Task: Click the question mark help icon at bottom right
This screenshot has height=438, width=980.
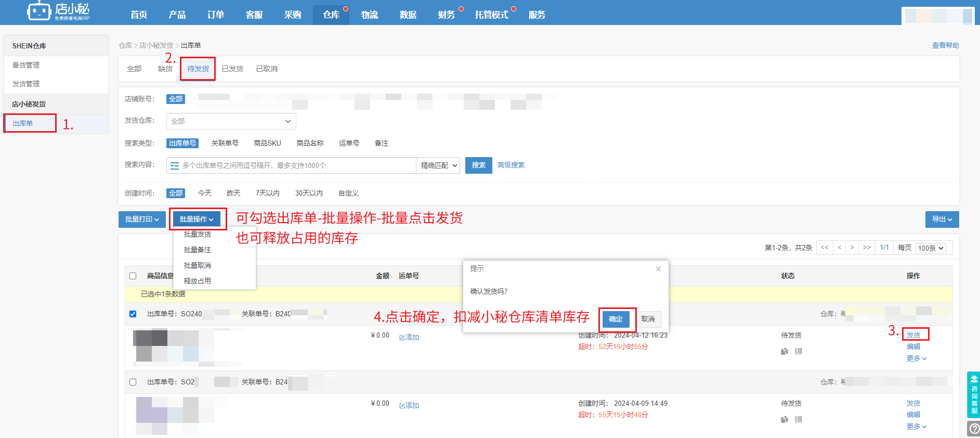Action: pos(974,429)
